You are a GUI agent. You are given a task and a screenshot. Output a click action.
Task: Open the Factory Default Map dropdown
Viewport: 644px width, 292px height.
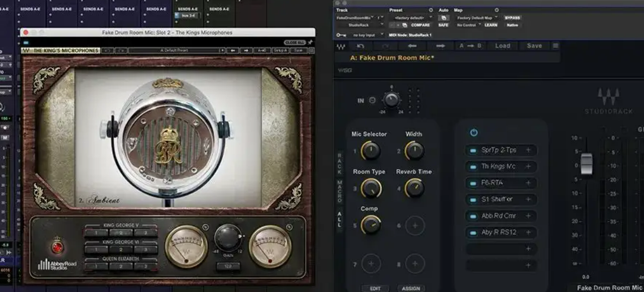tap(477, 18)
